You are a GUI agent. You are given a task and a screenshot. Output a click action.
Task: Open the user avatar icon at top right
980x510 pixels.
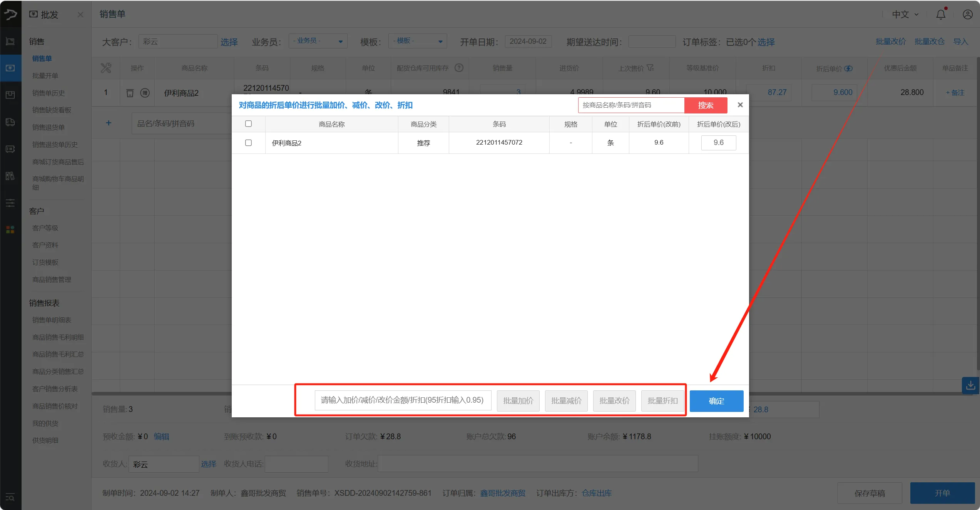tap(968, 14)
